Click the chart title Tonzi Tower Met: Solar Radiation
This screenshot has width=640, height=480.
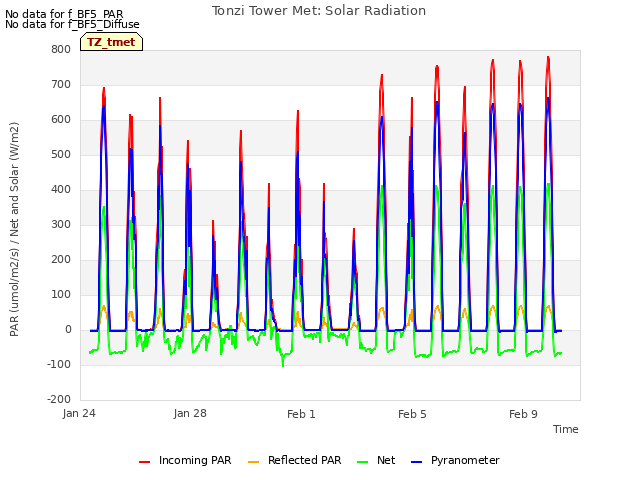point(319,11)
